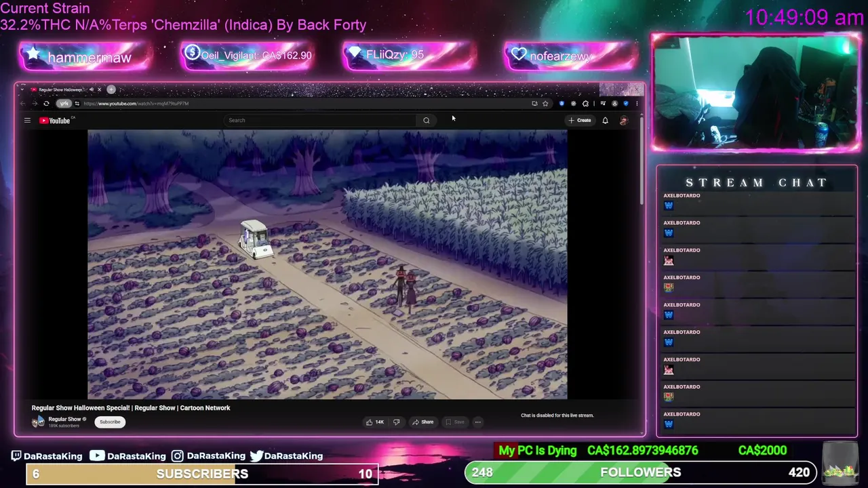Open the browser three-dot menu
The image size is (868, 488).
click(636, 104)
